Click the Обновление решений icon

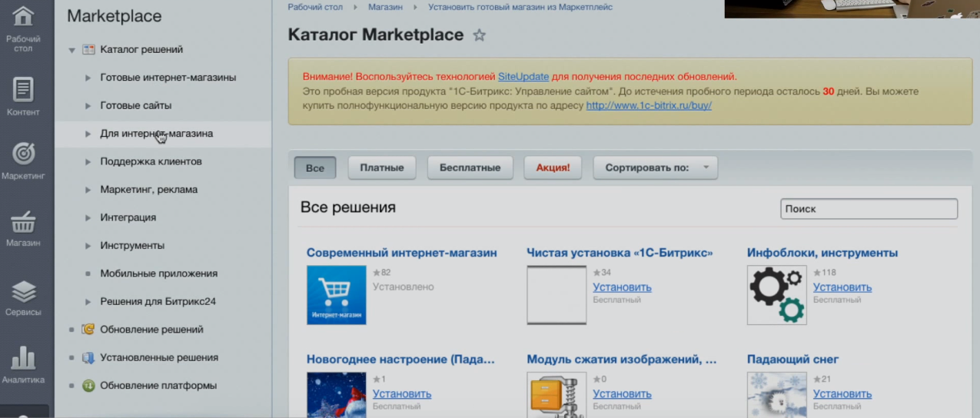pyautogui.click(x=88, y=330)
